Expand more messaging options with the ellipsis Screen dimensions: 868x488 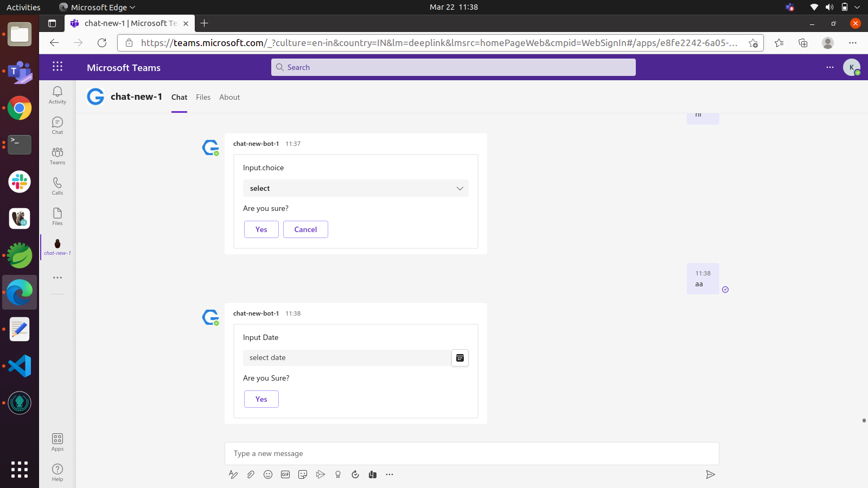click(x=390, y=474)
